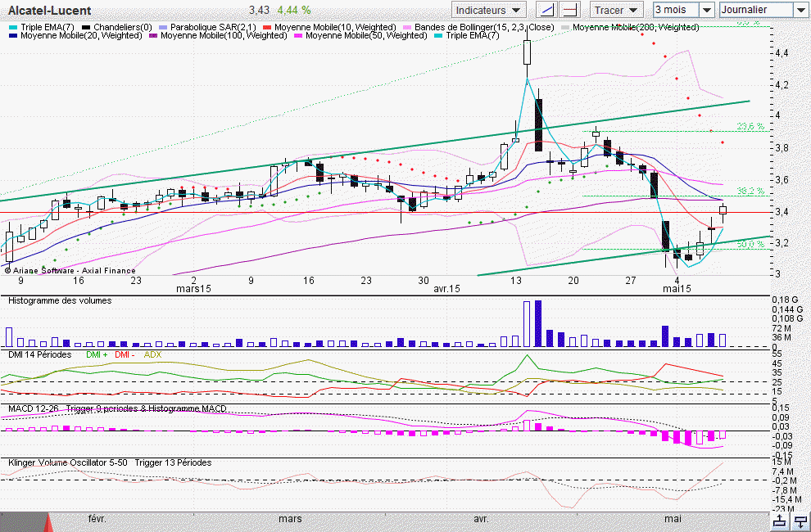811x532 pixels.
Task: Open the Indicateurs dropdown menu
Action: tap(489, 10)
